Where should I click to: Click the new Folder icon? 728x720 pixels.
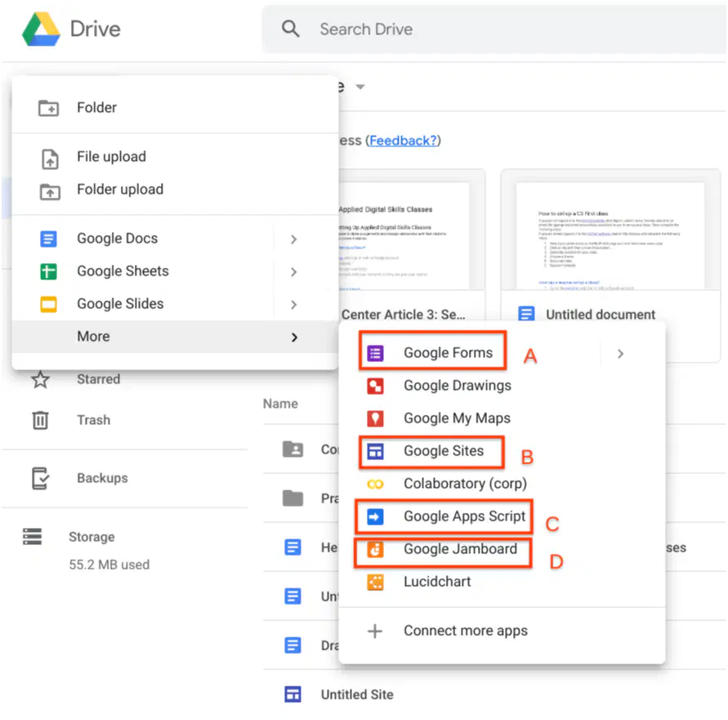tap(48, 108)
